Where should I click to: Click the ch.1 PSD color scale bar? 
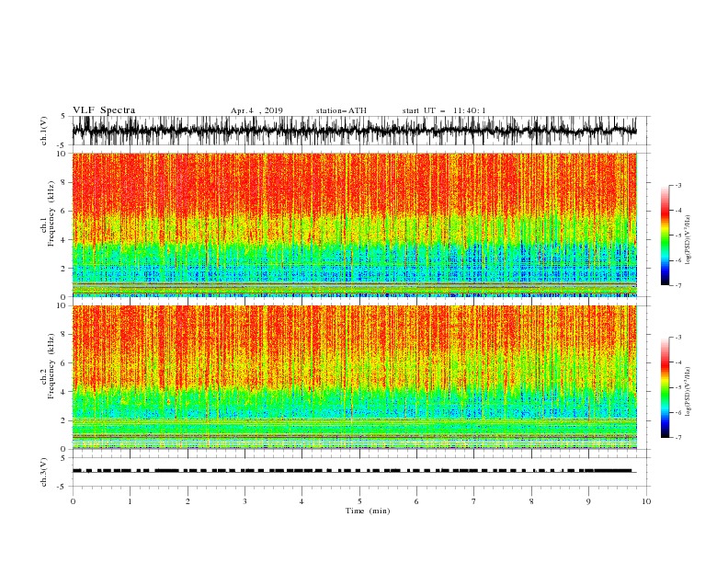pos(665,235)
